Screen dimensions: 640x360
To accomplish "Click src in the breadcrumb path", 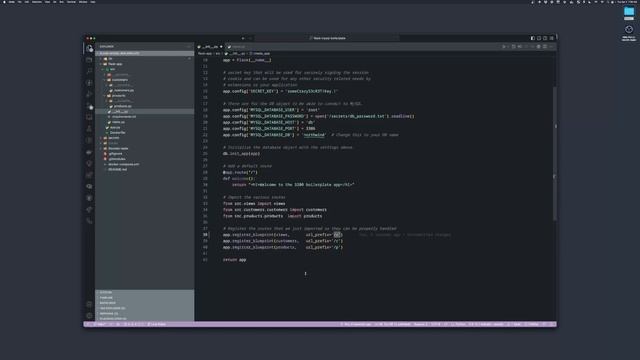I will [x=218, y=53].
